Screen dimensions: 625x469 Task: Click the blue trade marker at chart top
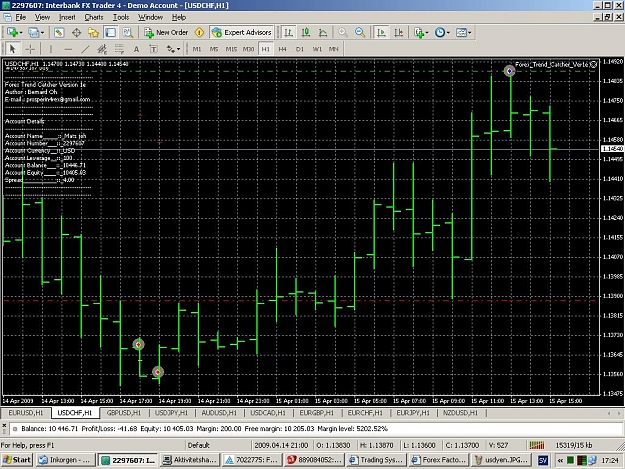(509, 71)
